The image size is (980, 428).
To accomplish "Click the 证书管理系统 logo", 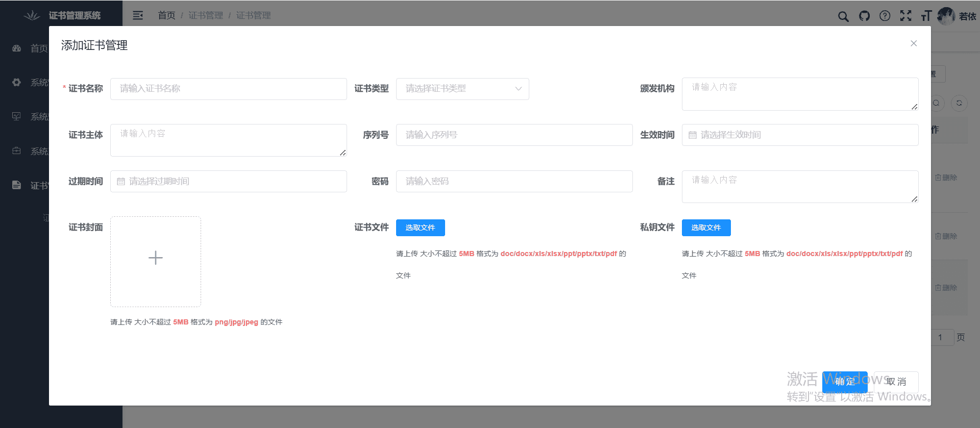I will tap(32, 15).
